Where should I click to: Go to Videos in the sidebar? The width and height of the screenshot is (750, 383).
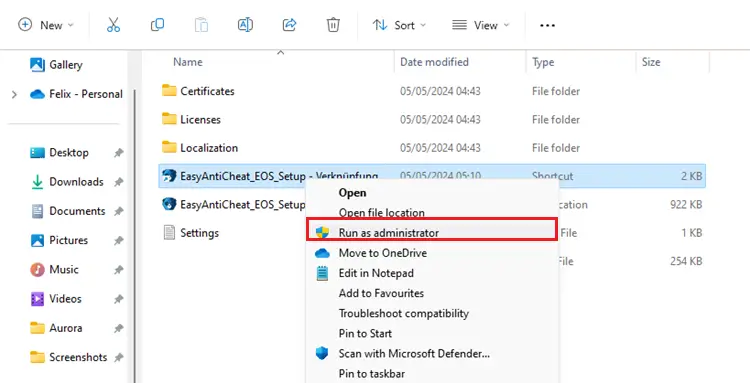(55, 299)
